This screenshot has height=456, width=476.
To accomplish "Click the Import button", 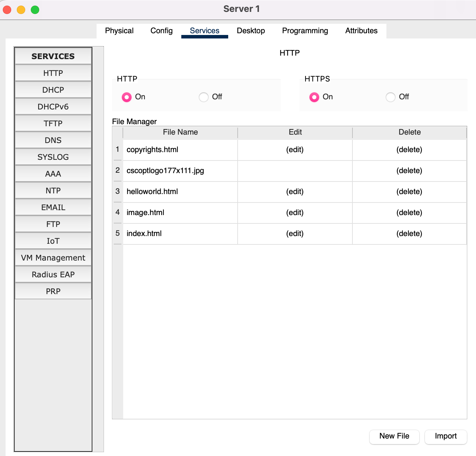I will pyautogui.click(x=446, y=437).
